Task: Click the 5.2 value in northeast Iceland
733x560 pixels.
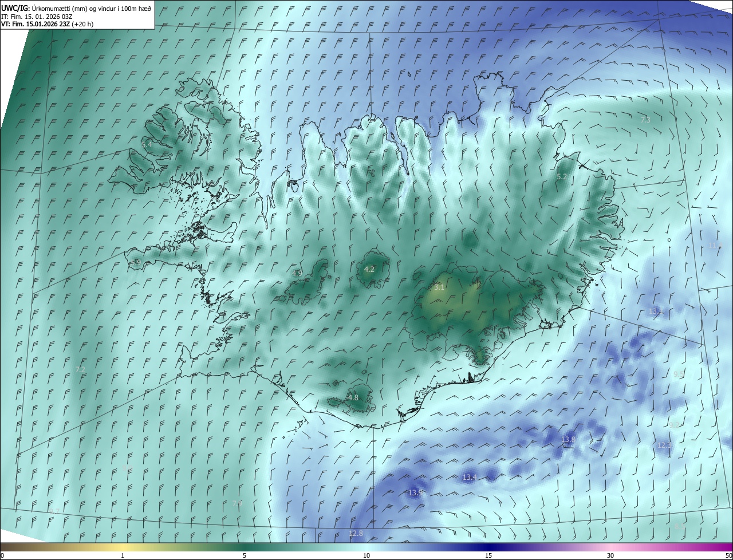Action: (562, 177)
